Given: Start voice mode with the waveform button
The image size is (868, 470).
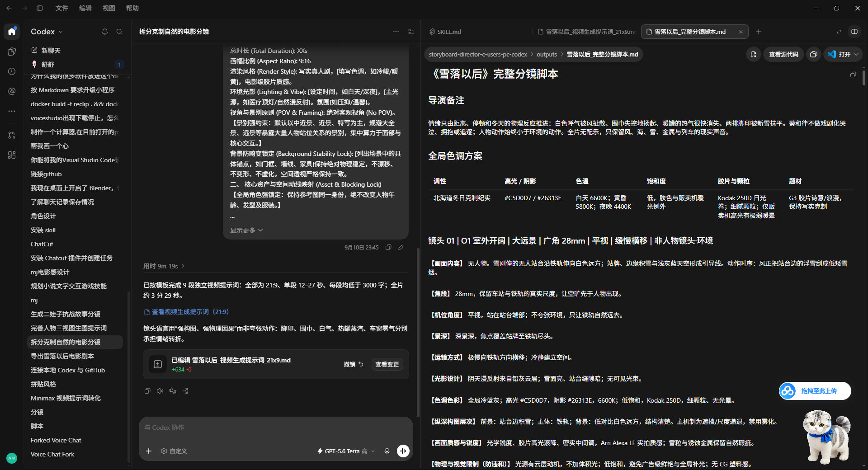Looking at the screenshot, I should coord(403,451).
